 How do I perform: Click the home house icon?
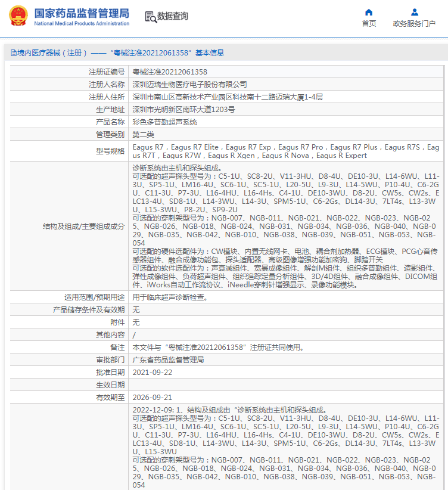pos(369,12)
